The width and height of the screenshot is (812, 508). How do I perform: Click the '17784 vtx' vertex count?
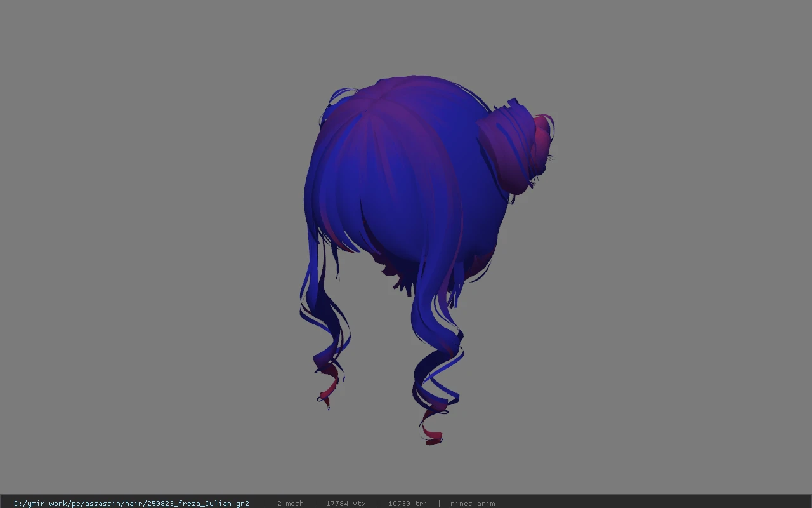click(346, 504)
